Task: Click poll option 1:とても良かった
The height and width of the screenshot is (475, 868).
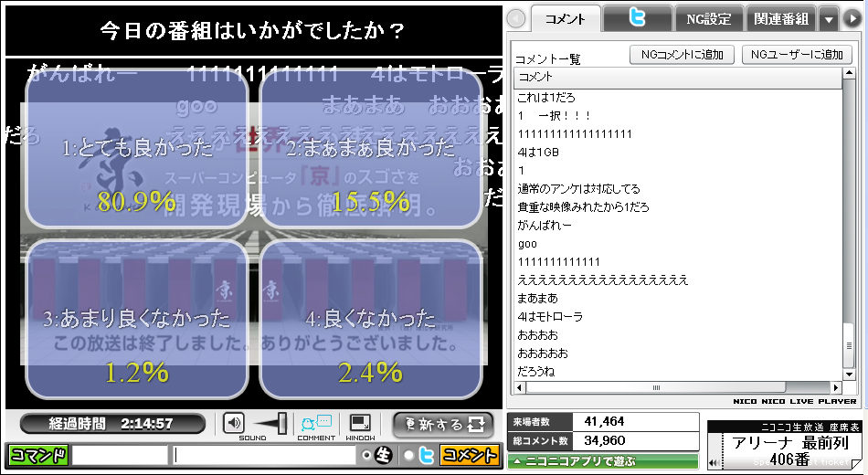Action: (137, 149)
